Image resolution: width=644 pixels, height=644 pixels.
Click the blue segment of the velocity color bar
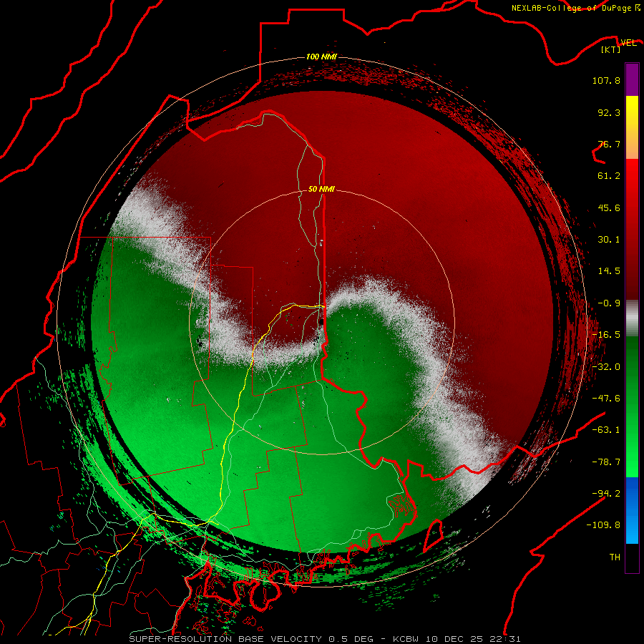[632, 510]
